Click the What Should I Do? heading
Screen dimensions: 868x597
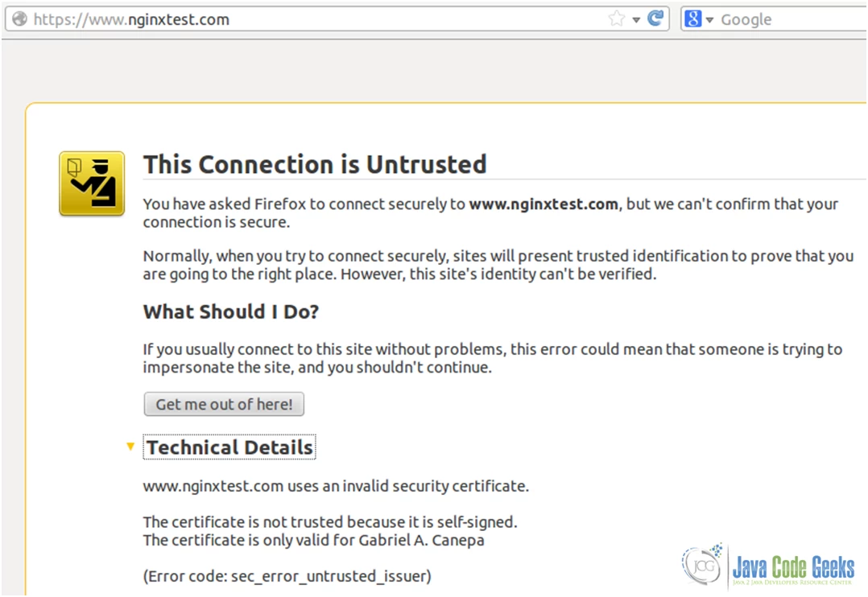(x=231, y=312)
